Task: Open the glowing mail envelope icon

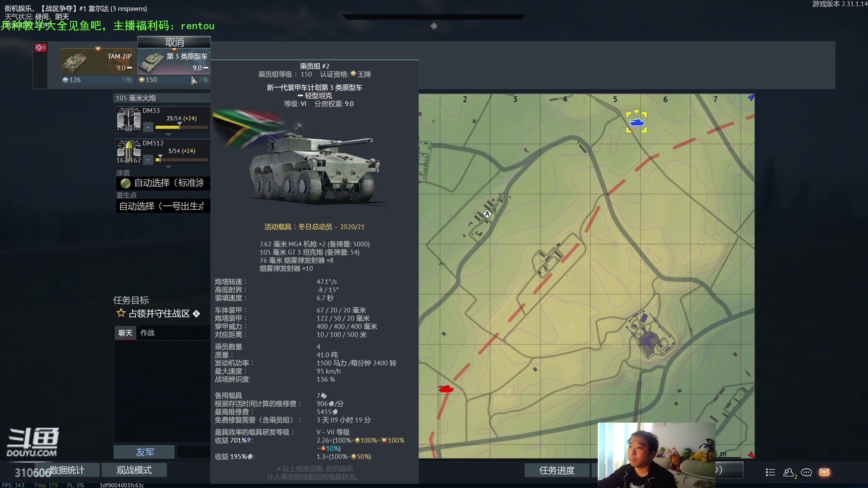Action: coord(824,472)
